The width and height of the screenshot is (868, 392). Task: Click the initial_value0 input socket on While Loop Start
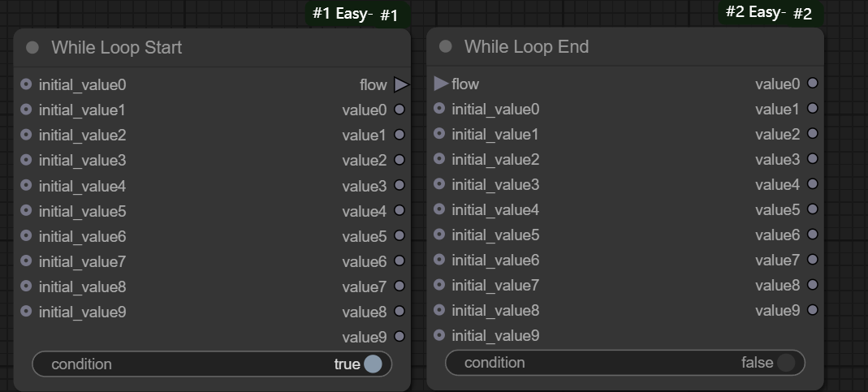26,84
